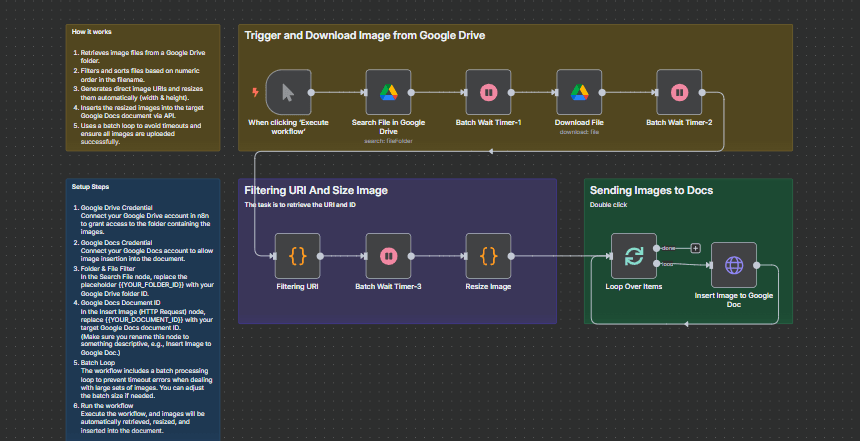
Task: Select the Batch Wait Timer-2 node
Action: (x=679, y=92)
